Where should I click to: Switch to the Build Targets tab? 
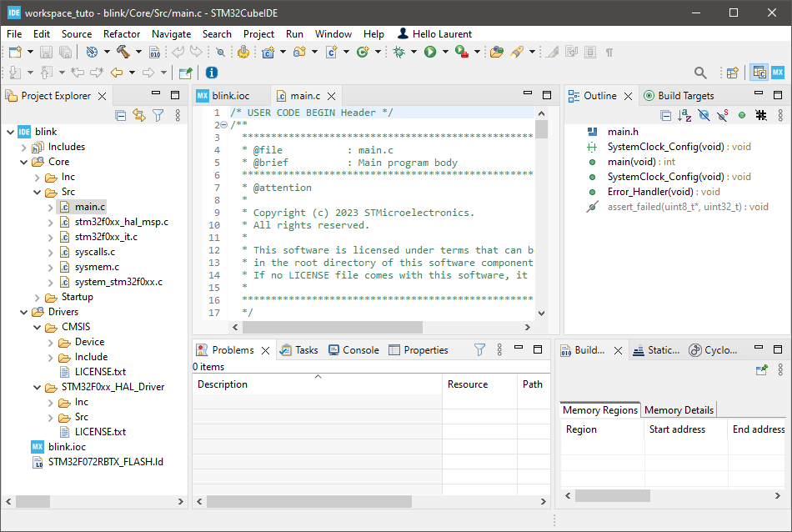[679, 96]
